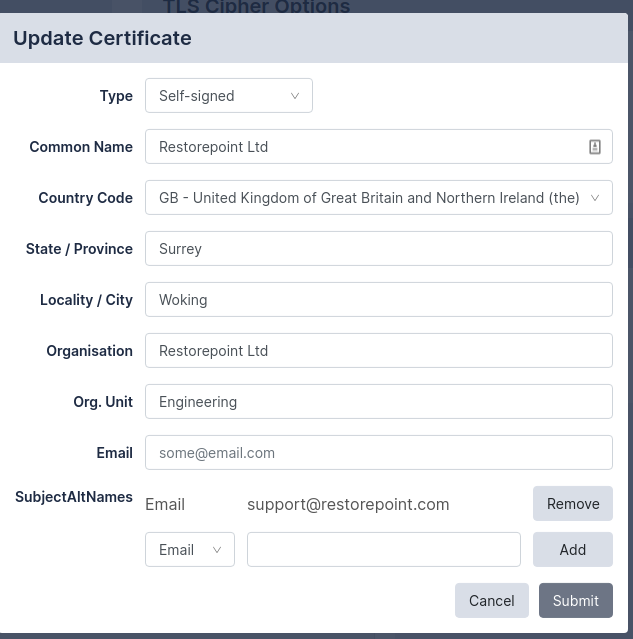Submit the certificate form
Viewport: 633px width, 639px height.
(x=575, y=601)
